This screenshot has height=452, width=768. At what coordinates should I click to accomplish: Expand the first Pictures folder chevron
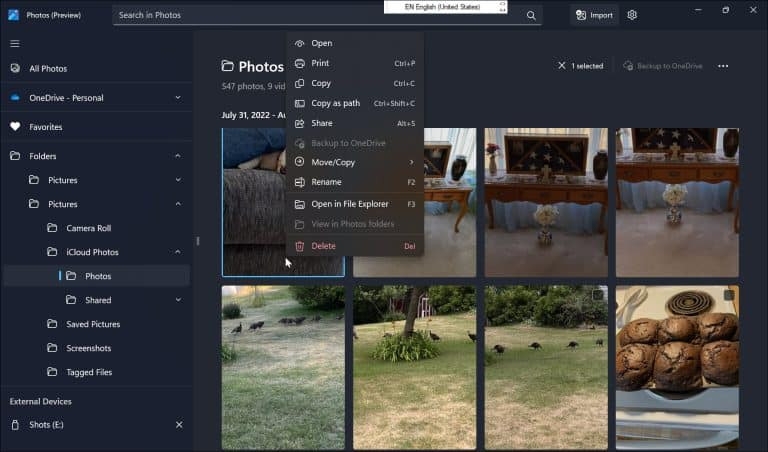[x=178, y=180]
